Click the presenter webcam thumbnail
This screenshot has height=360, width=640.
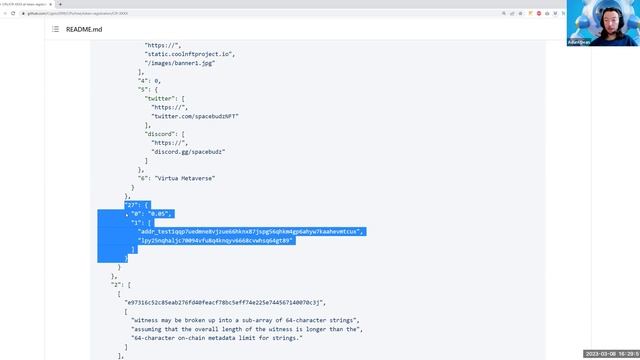tap(603, 23)
